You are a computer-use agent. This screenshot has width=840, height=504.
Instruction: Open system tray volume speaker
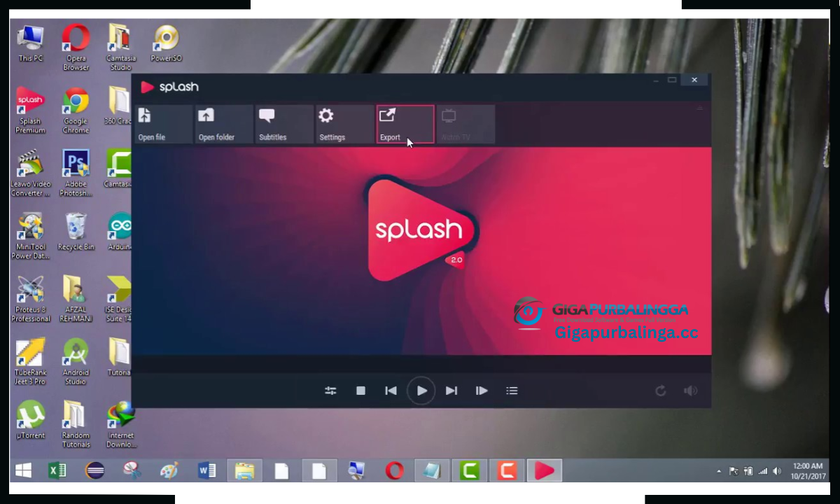tap(776, 471)
